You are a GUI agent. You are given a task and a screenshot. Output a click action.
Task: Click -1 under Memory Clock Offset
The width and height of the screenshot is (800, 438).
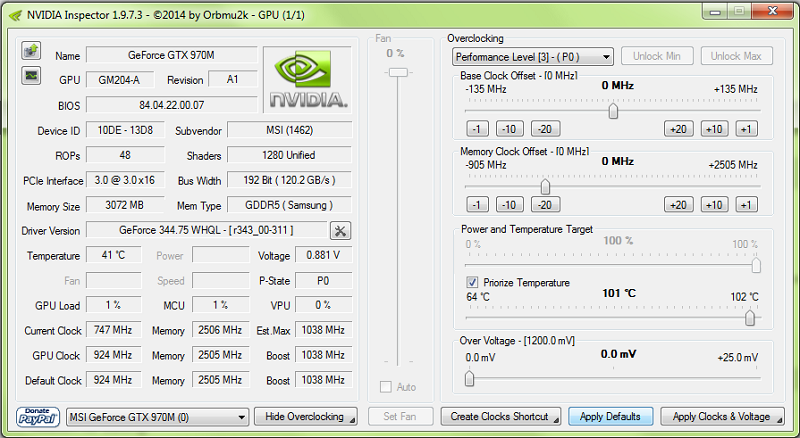click(x=477, y=205)
